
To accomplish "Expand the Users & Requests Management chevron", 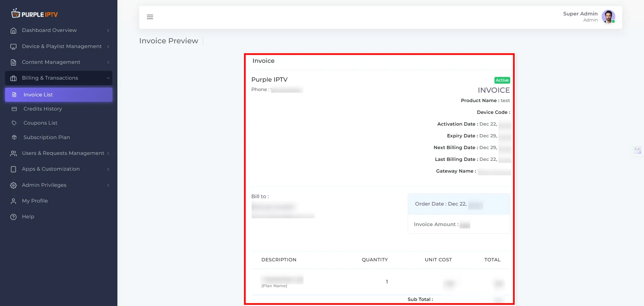I will click(x=108, y=153).
